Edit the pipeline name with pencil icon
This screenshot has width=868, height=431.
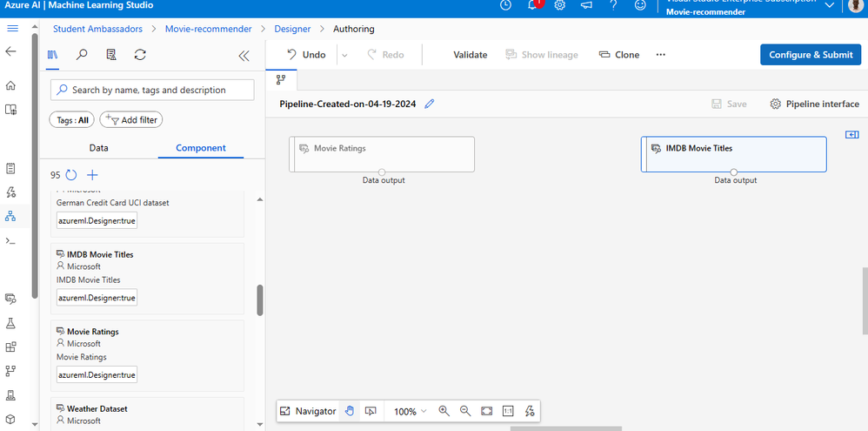pos(429,104)
